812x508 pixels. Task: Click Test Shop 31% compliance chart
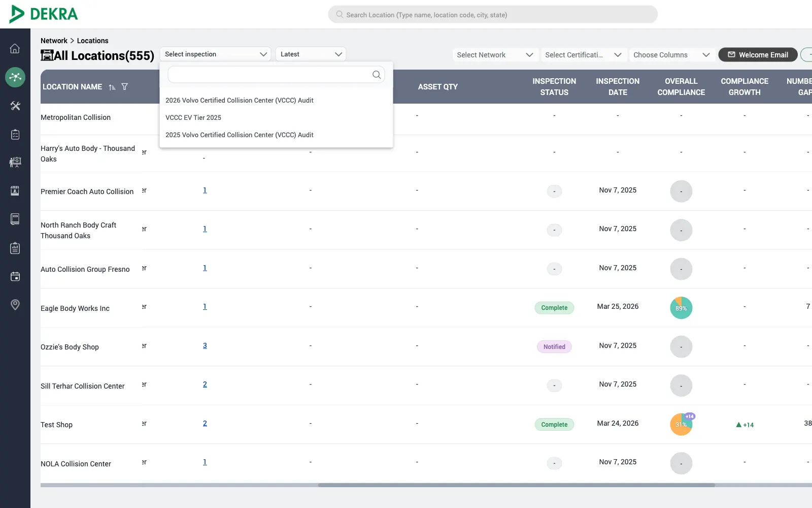[681, 425]
